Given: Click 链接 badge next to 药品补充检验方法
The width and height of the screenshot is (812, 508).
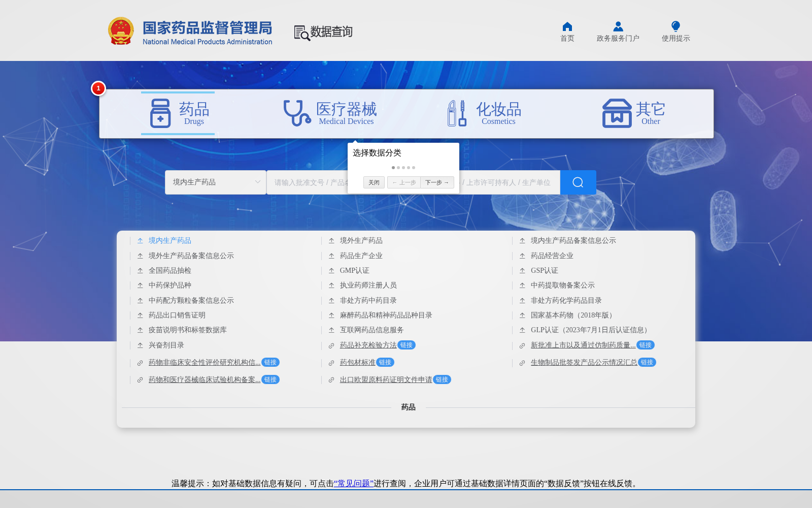Looking at the screenshot, I should [x=407, y=345].
